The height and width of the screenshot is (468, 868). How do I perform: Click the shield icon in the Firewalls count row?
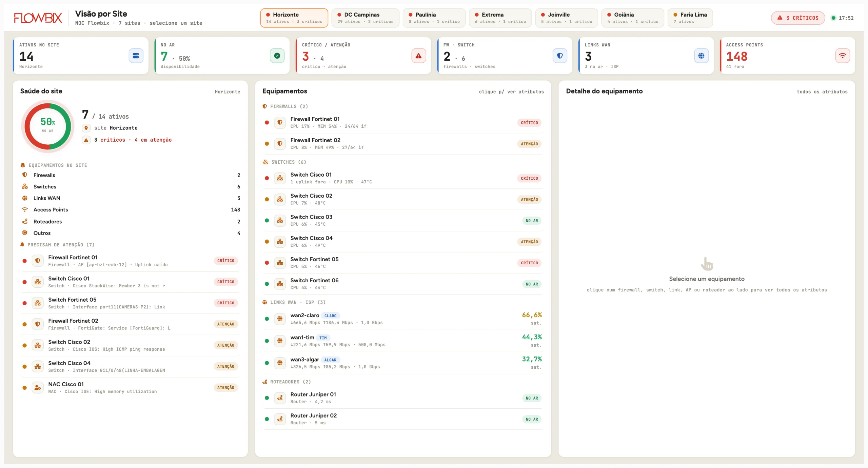(x=25, y=175)
